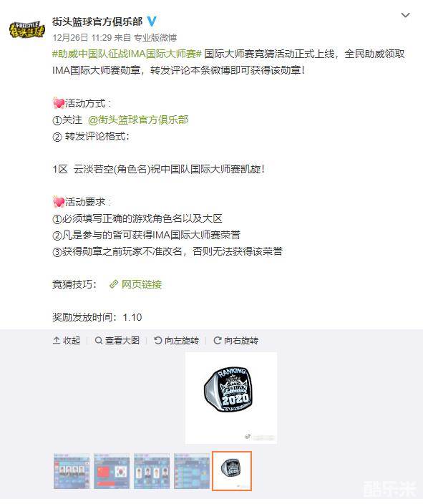Open the 12月26日 11:29 post timestamp
423x504 pixels.
82,38
